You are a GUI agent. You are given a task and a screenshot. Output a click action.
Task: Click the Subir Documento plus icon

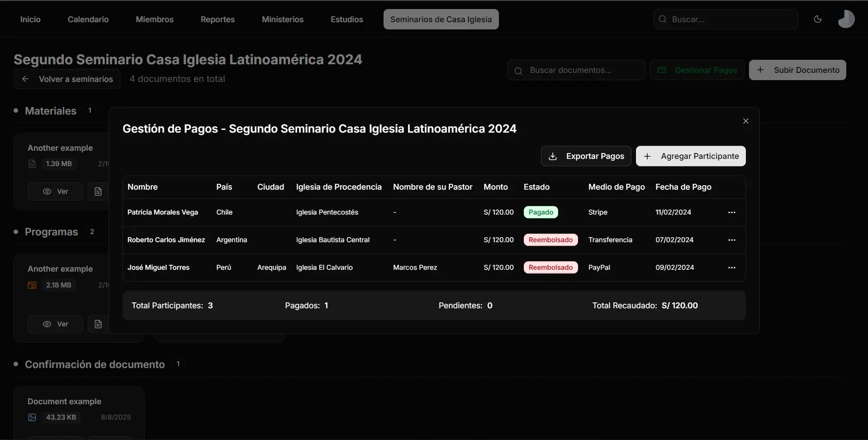click(x=760, y=70)
